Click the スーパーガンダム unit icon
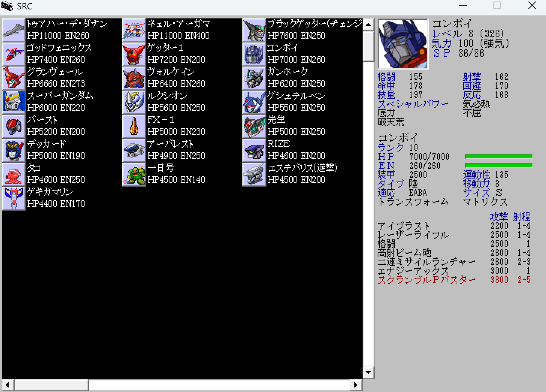Image resolution: width=546 pixels, height=392 pixels. point(14,102)
